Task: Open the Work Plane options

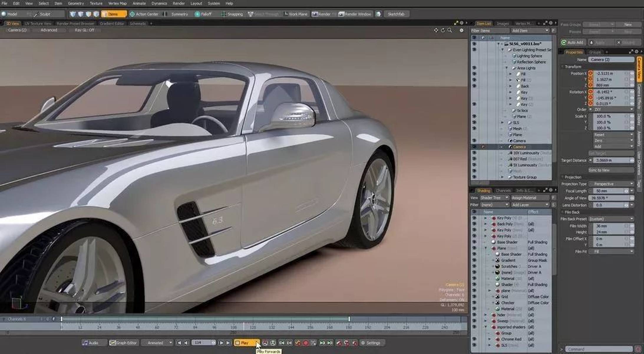Action: coord(295,14)
